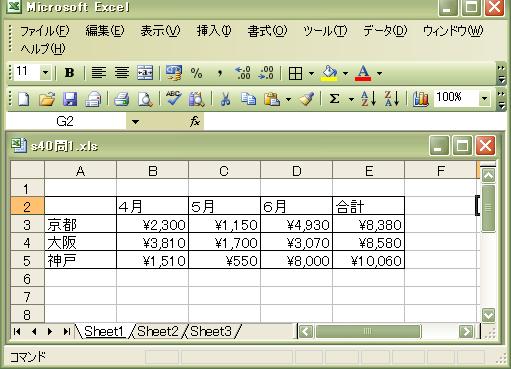Open the zoom 100% dropdown arrow
Image resolution: width=511 pixels, height=369 pixels.
click(x=484, y=99)
